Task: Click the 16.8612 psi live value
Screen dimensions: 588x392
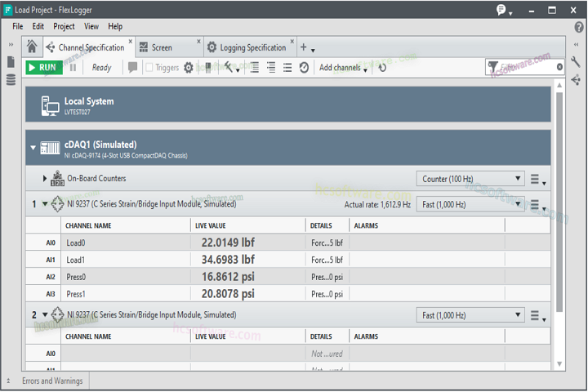Action: (228, 277)
